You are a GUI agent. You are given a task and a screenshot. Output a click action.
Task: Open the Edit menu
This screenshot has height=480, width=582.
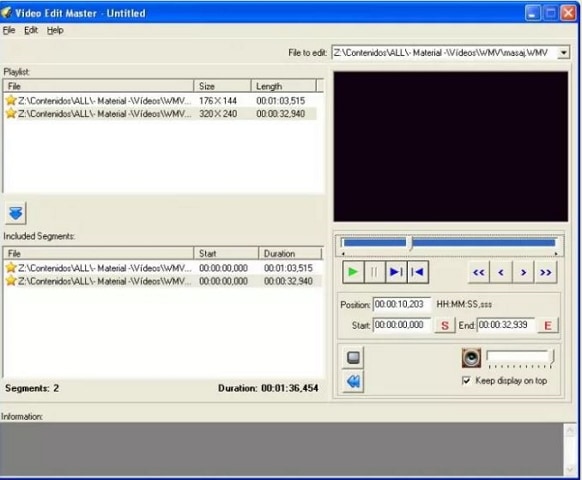click(31, 30)
